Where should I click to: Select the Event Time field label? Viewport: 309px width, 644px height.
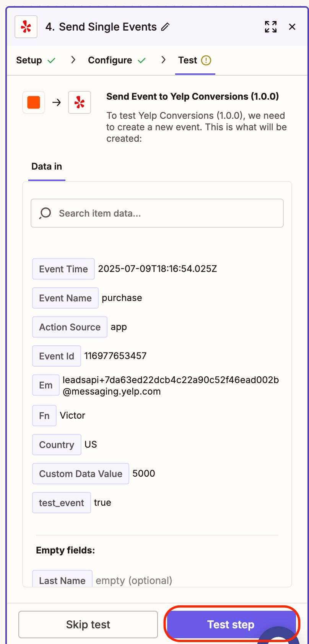tap(63, 269)
